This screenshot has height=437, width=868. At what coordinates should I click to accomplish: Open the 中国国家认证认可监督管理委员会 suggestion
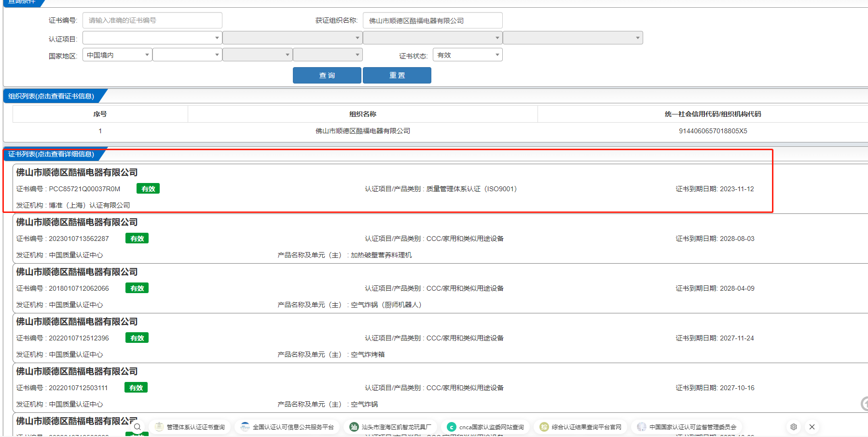[687, 427]
